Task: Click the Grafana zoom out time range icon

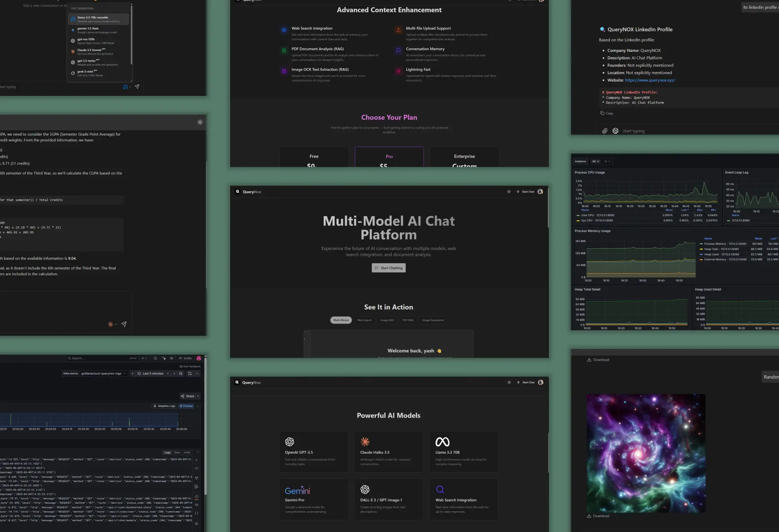Action: pos(181,374)
